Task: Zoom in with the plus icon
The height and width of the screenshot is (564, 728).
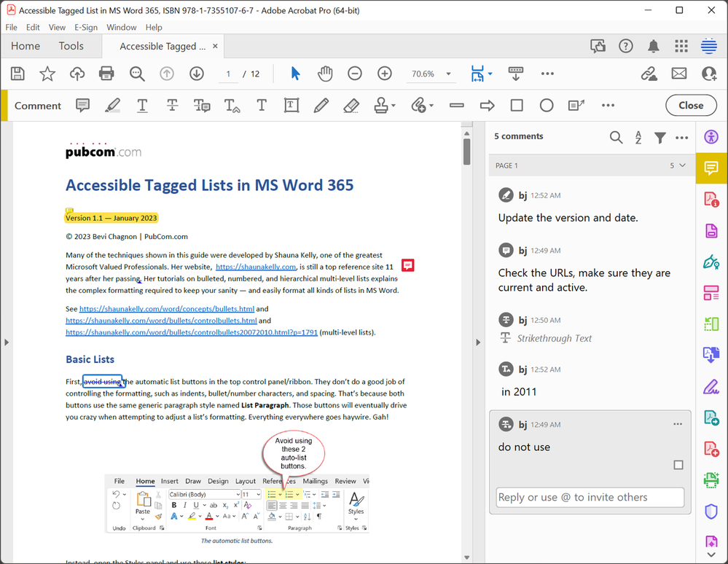Action: click(385, 74)
